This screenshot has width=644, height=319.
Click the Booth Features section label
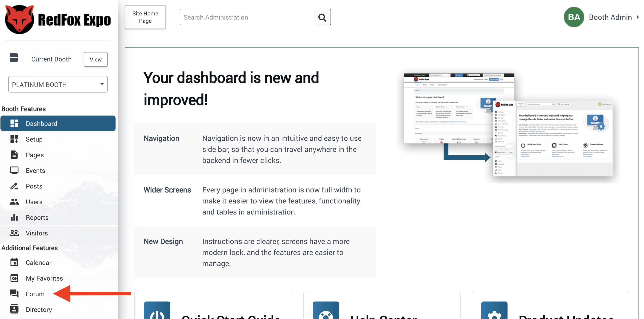pyautogui.click(x=23, y=109)
